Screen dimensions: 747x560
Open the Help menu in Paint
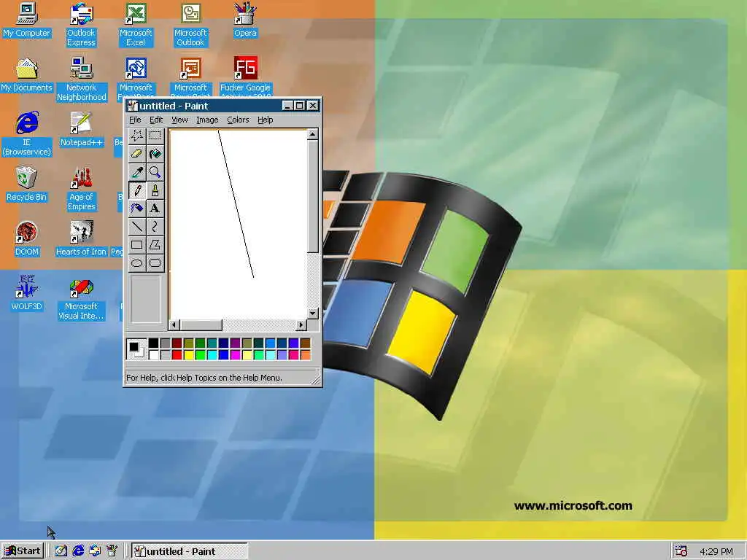pyautogui.click(x=266, y=120)
